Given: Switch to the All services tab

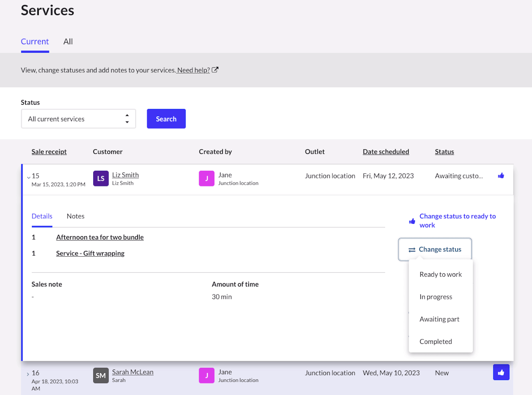Looking at the screenshot, I should click(x=68, y=42).
